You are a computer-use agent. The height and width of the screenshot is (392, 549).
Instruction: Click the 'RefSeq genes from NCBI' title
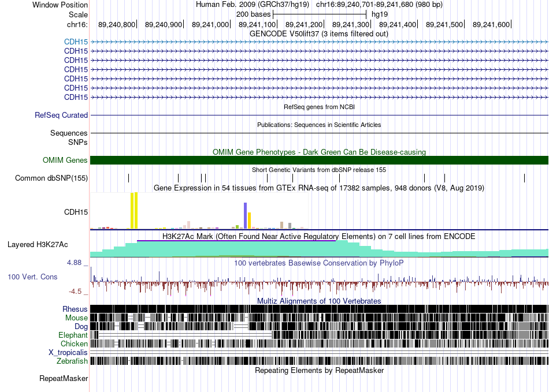(x=319, y=107)
